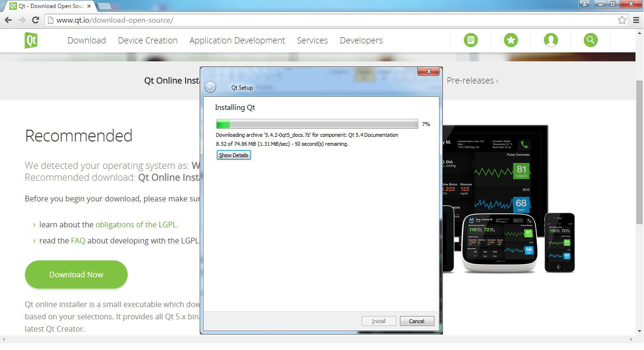The height and width of the screenshot is (350, 644).
Task: Bookmark page with star icon in address bar
Action: (x=622, y=20)
